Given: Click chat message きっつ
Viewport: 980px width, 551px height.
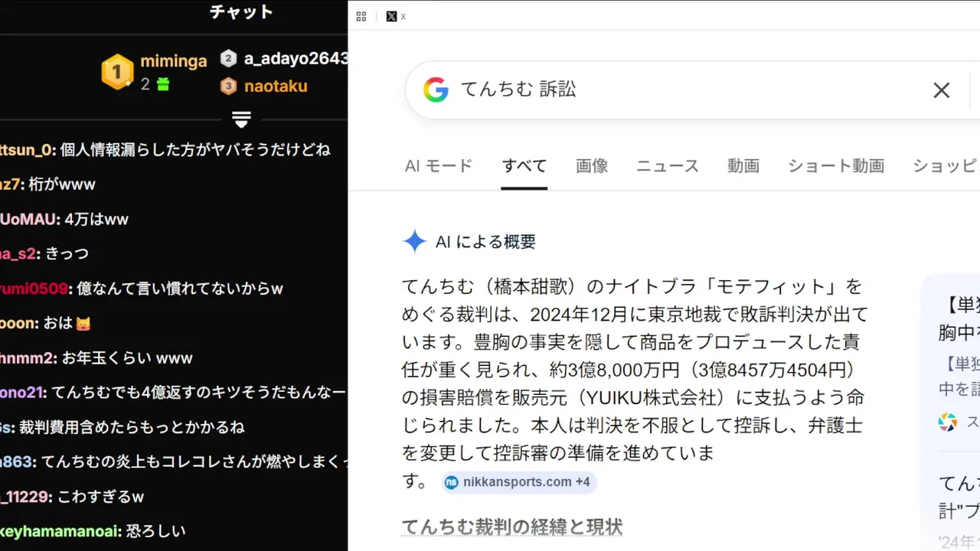Looking at the screenshot, I should tap(67, 254).
